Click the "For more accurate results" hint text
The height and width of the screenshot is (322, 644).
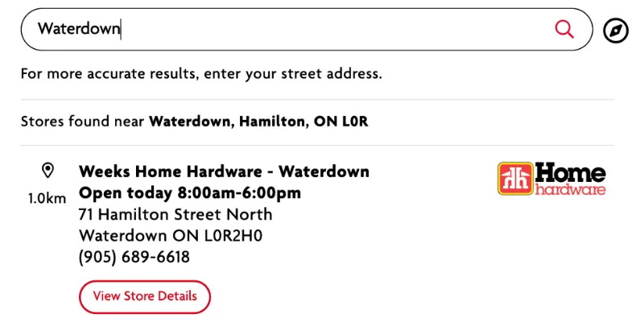tap(201, 74)
